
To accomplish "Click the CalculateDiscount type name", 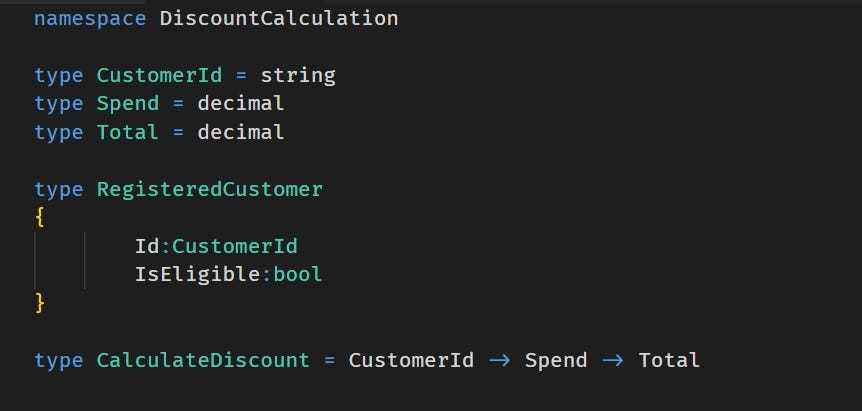I will point(203,360).
